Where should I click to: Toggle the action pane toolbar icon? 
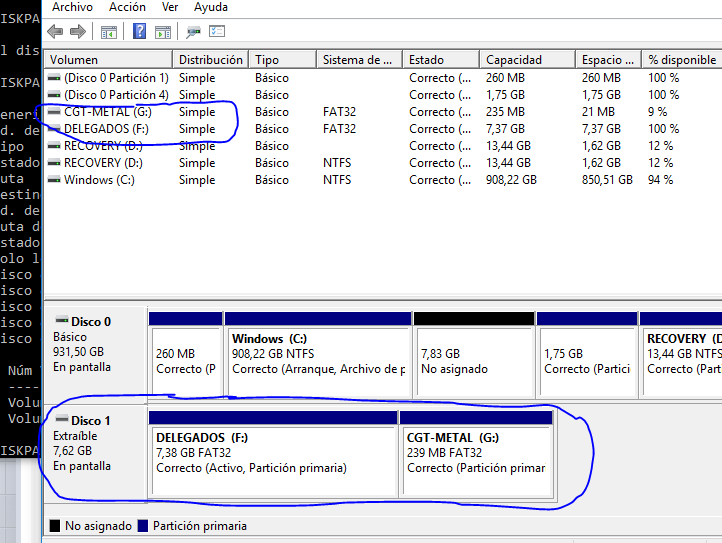tap(163, 32)
